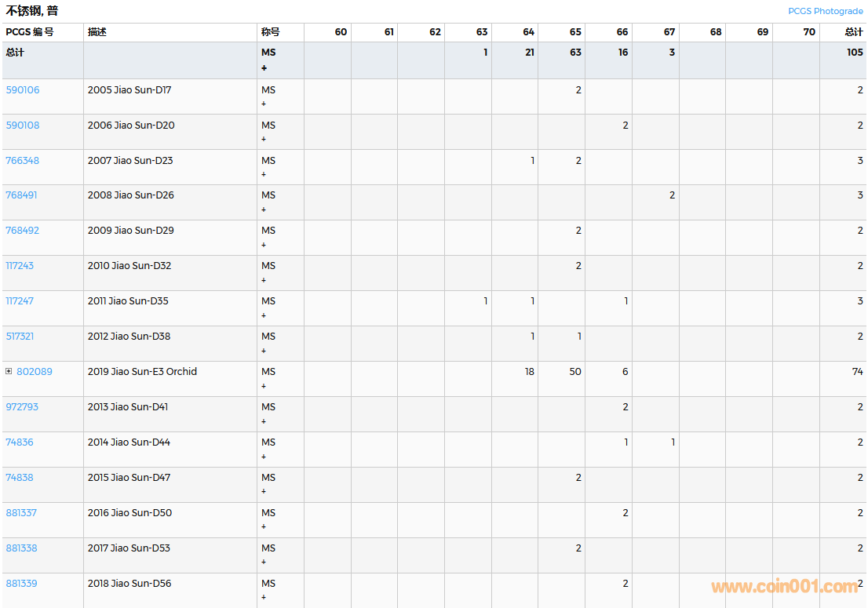Screen dimensions: 868x608
Task: Select PCGS number 768492
Action: pos(23,231)
